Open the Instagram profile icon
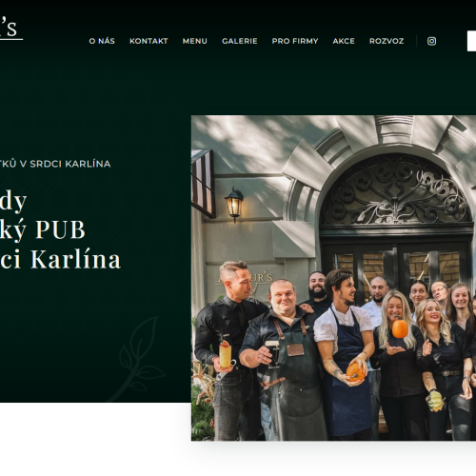476x476 pixels. 431,41
